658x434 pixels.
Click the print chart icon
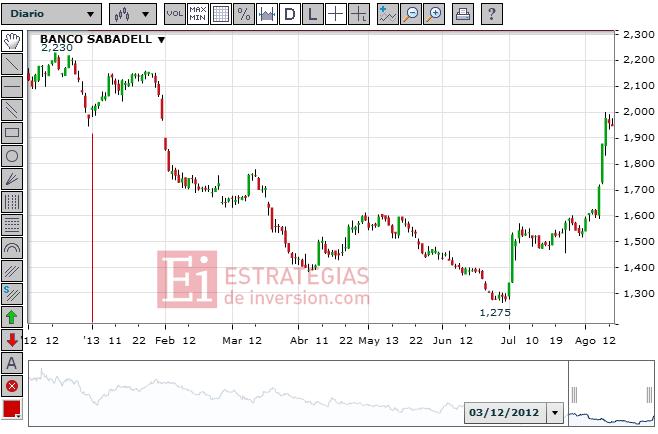463,14
